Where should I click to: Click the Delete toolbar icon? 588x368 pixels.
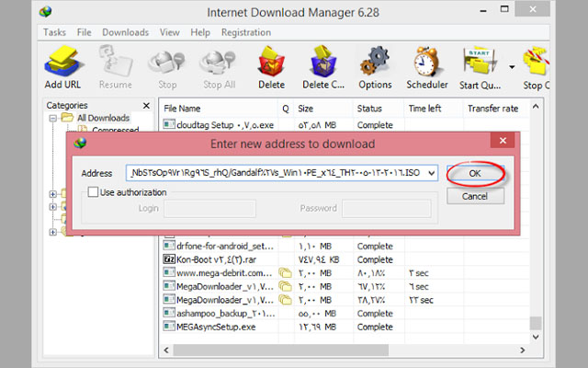tap(271, 62)
